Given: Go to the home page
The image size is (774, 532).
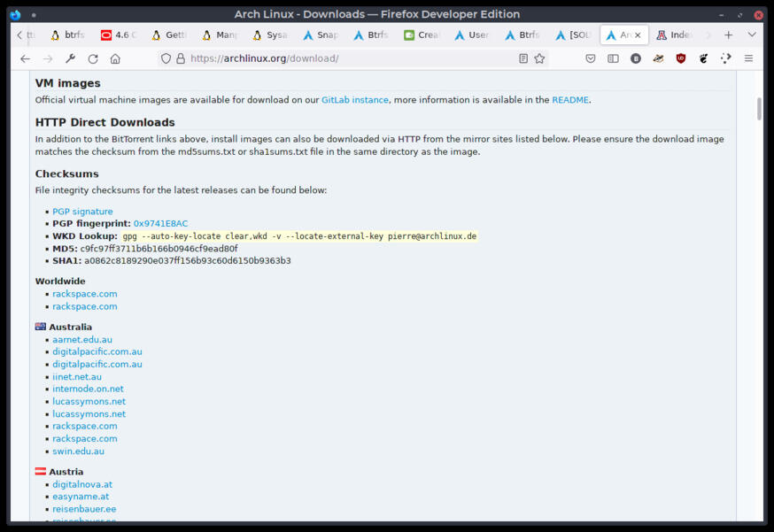Looking at the screenshot, I should click(115, 58).
